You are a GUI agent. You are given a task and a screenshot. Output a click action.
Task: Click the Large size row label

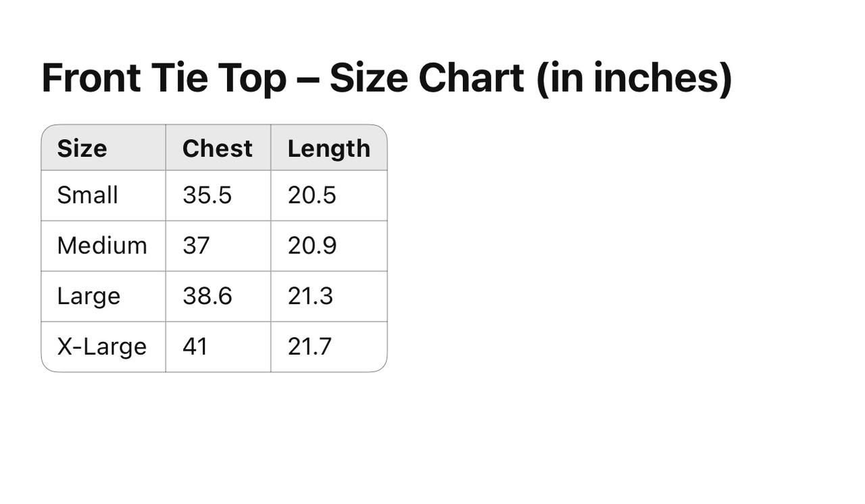coord(89,296)
